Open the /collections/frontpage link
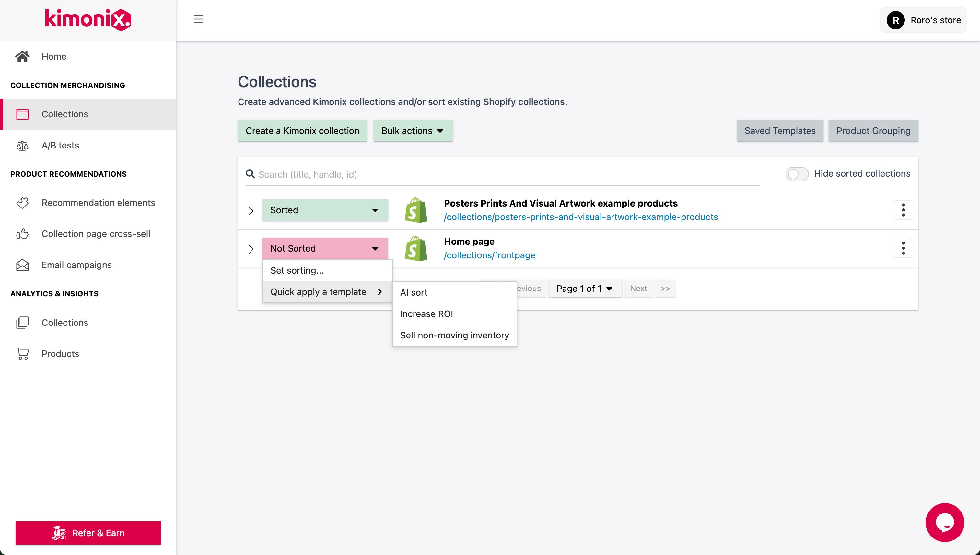The width and height of the screenshot is (980, 555). click(x=489, y=255)
